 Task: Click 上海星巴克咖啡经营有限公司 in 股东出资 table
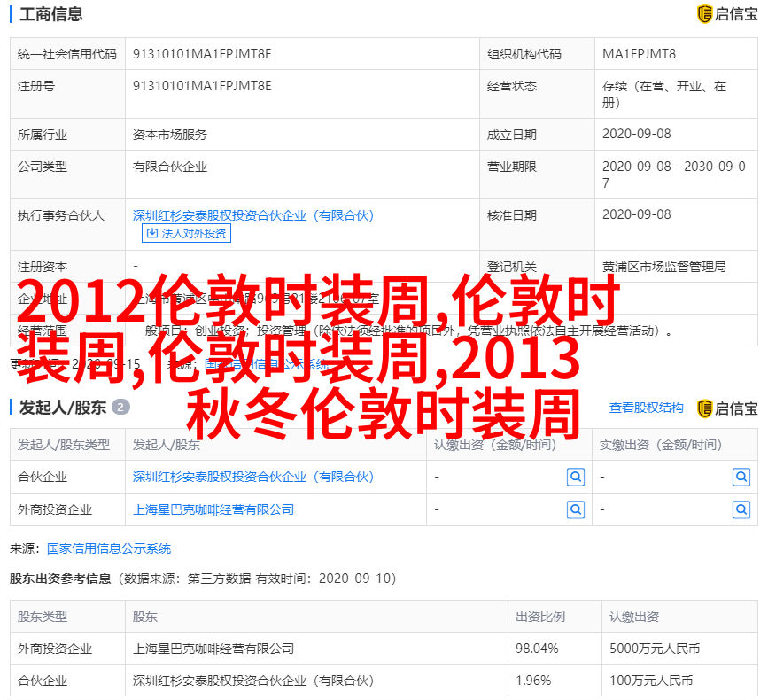coord(213,649)
